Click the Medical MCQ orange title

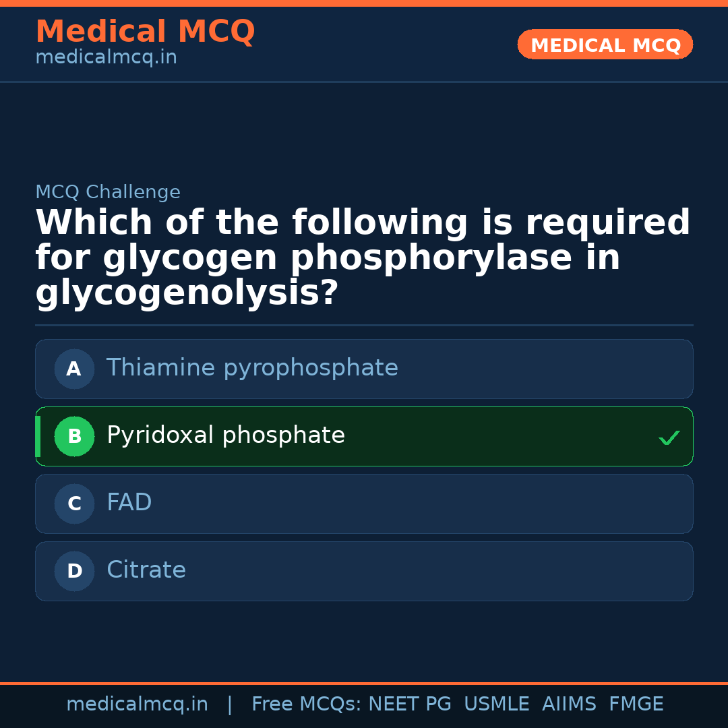pyautogui.click(x=145, y=32)
